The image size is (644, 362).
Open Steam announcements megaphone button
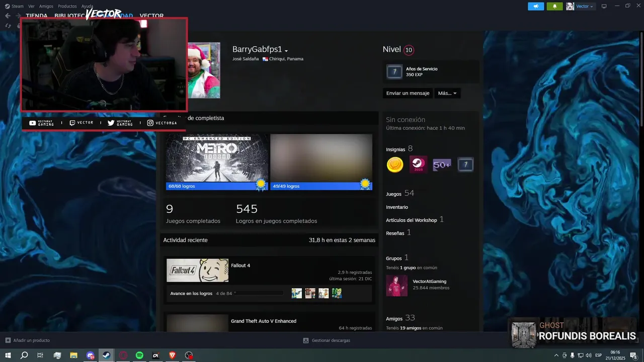click(x=536, y=6)
